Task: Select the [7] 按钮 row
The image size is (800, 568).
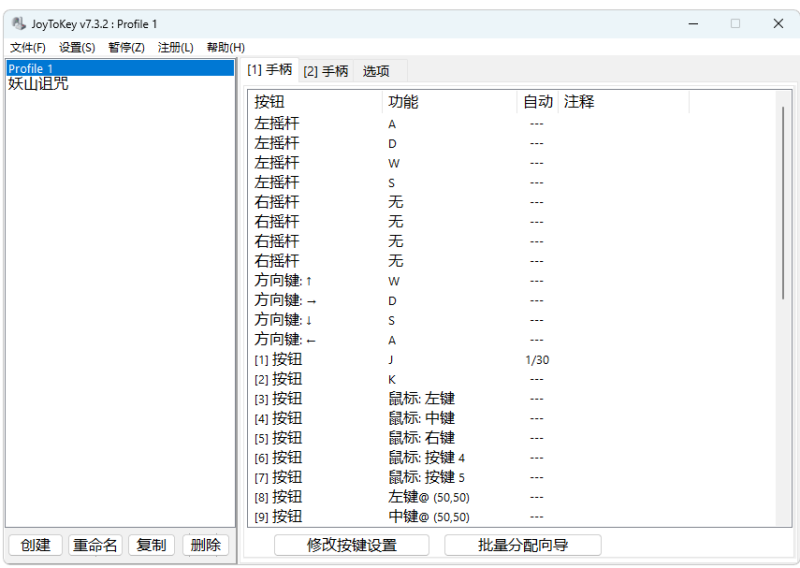Action: pyautogui.click(x=512, y=478)
